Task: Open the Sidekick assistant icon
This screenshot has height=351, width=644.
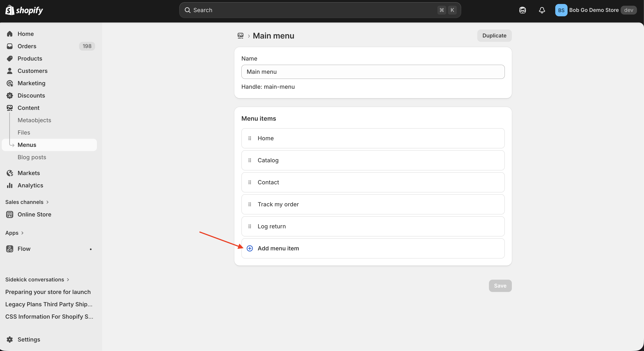Action: 522,10
